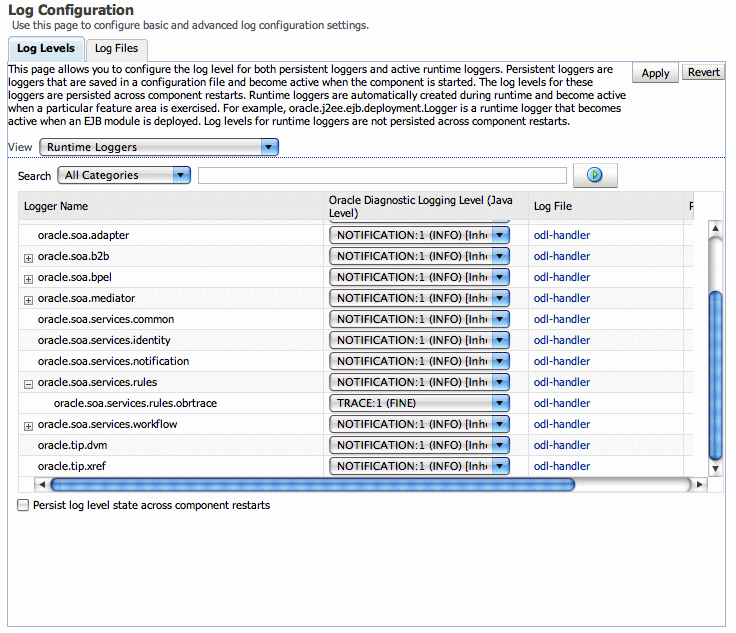Open the logging level dropdown for oracle.soa.services.workflow
This screenshot has height=633, width=736.
(419, 424)
